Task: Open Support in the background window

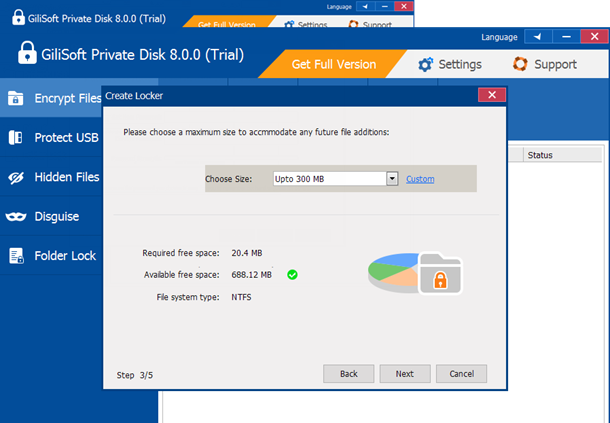Action: coord(370,24)
